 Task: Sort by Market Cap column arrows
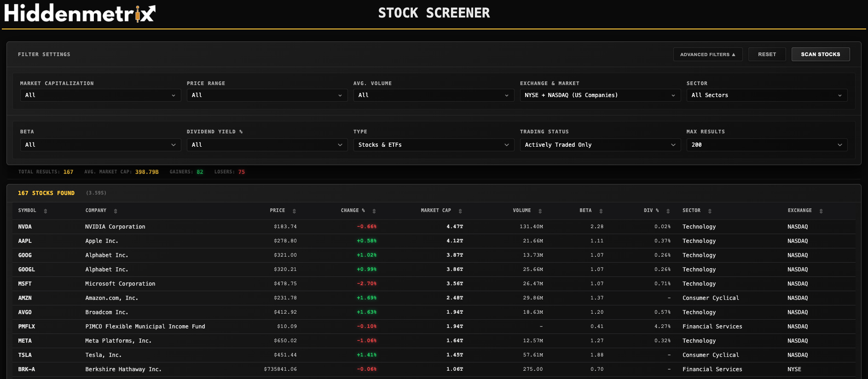pyautogui.click(x=460, y=211)
